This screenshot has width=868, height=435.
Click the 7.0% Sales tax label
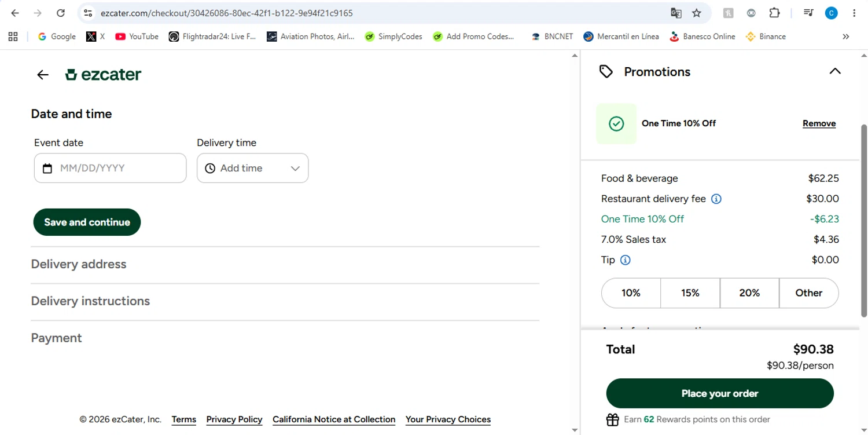(634, 240)
